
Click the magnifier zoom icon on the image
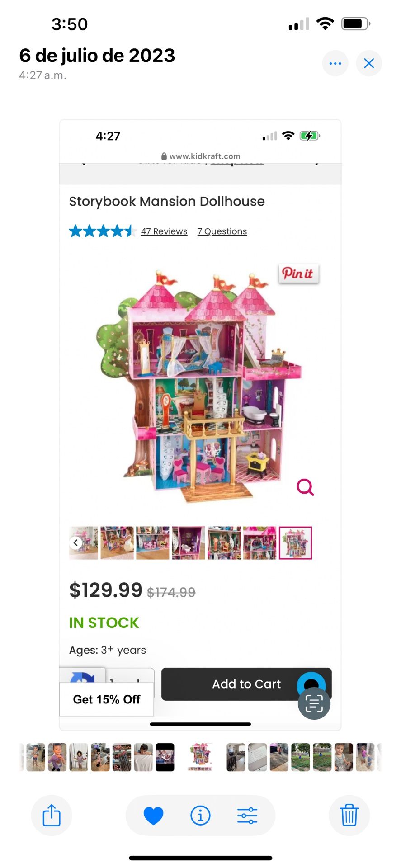pyautogui.click(x=305, y=487)
